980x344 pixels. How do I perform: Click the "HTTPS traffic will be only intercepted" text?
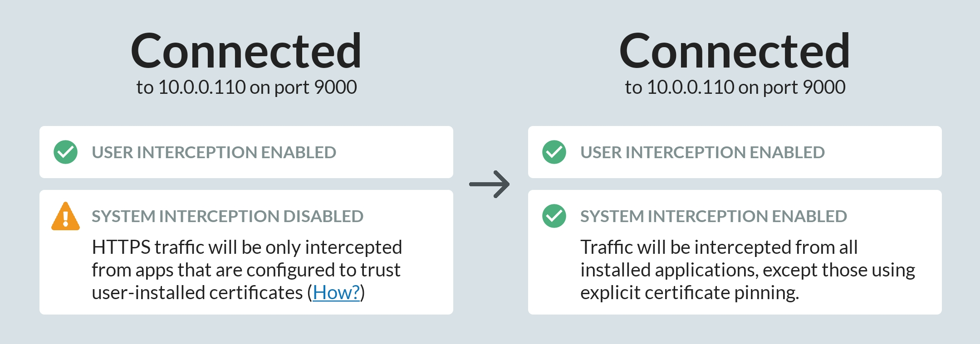coord(247,247)
